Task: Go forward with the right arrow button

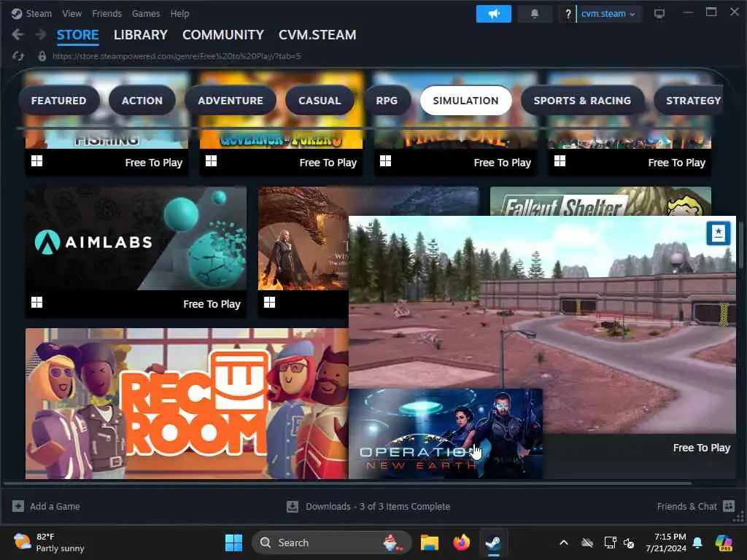Action: point(41,34)
